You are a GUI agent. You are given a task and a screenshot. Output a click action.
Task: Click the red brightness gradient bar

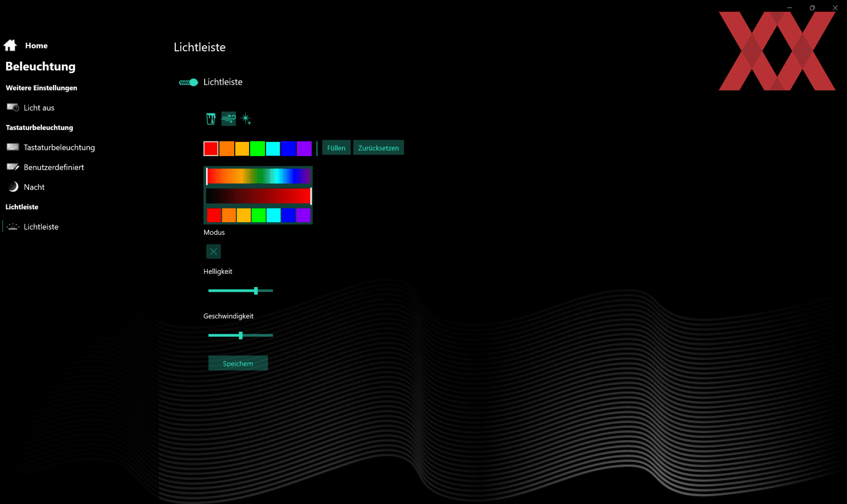pyautogui.click(x=259, y=196)
